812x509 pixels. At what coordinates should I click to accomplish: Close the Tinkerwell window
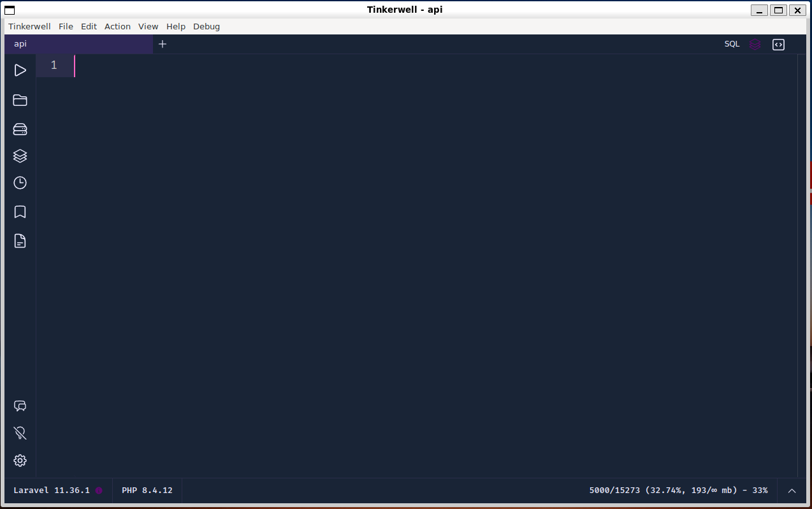[x=797, y=10]
